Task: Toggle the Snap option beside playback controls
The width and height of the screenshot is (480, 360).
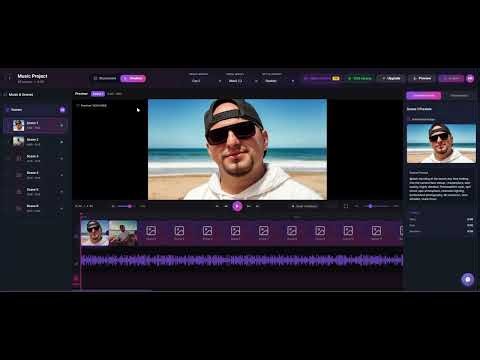Action: 305,206
